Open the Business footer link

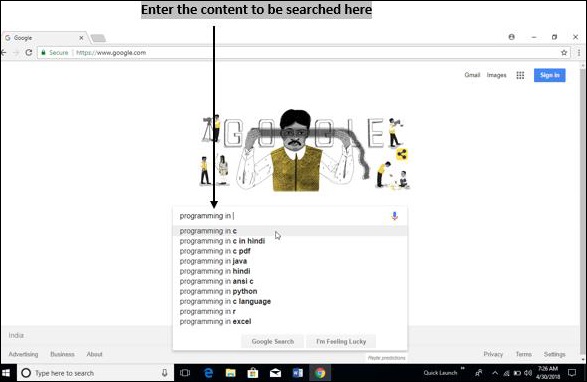(x=62, y=354)
